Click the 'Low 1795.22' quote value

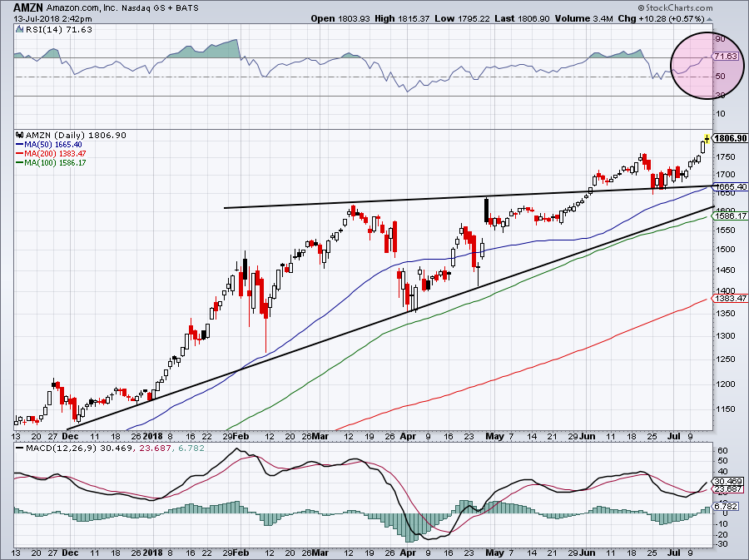(x=461, y=18)
